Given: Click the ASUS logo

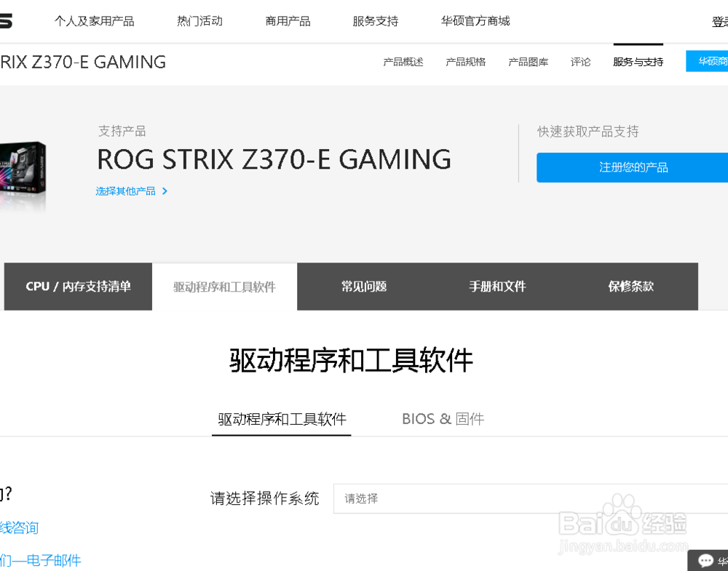Looking at the screenshot, I should point(6,21).
